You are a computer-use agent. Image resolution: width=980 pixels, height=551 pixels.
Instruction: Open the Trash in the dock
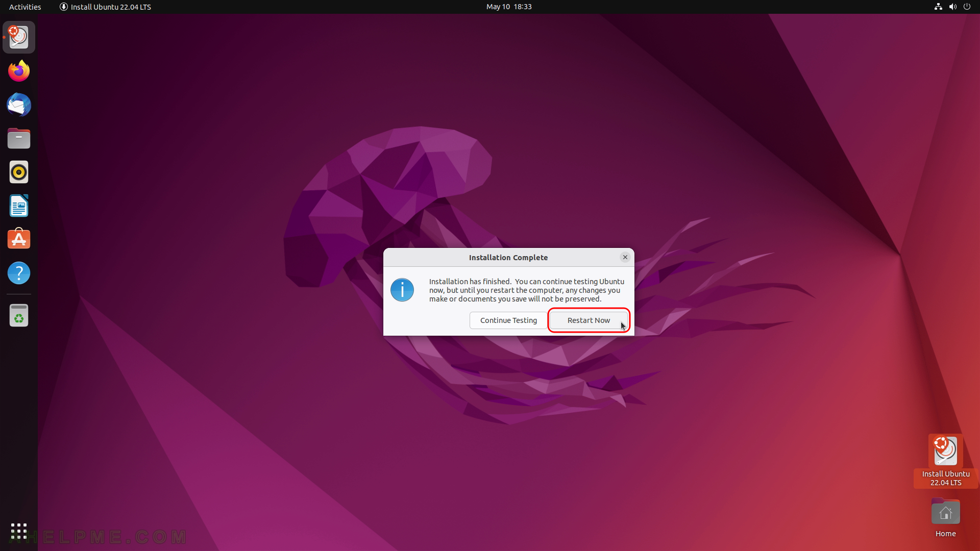coord(19,315)
